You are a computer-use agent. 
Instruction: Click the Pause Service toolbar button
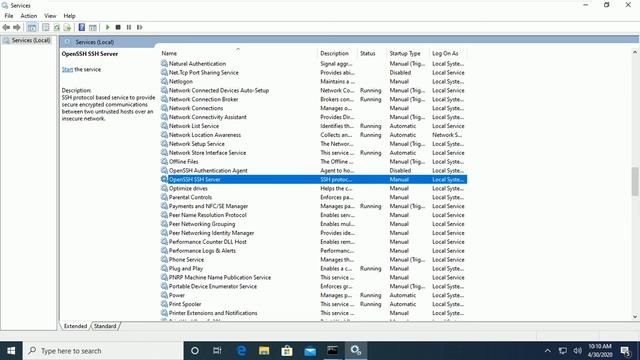click(129, 27)
